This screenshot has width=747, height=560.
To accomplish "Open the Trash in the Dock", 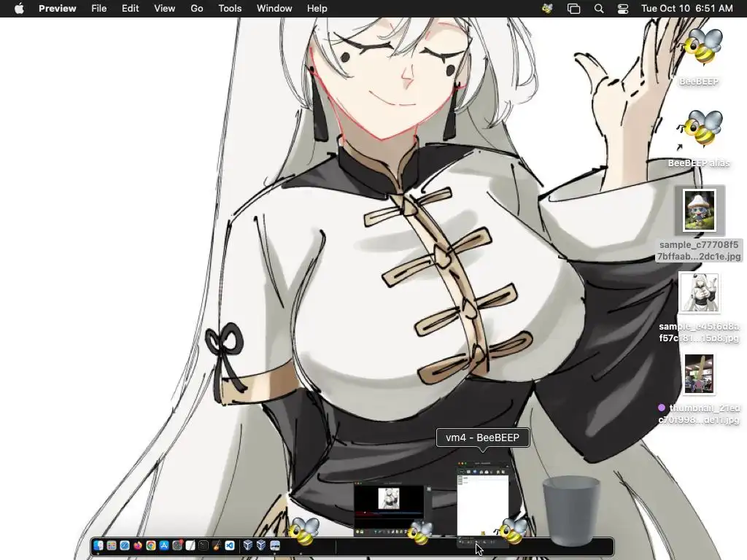I will click(570, 510).
